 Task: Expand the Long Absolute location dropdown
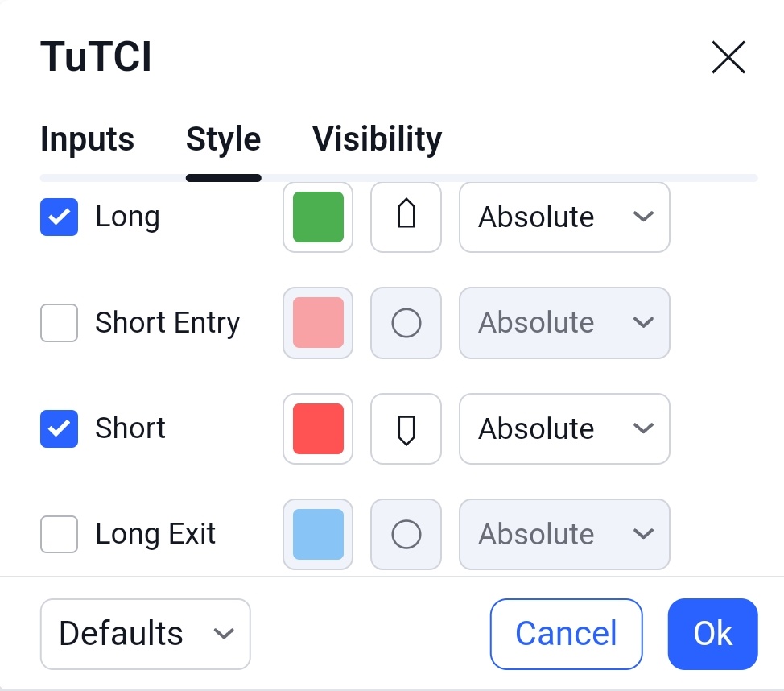[x=564, y=217]
